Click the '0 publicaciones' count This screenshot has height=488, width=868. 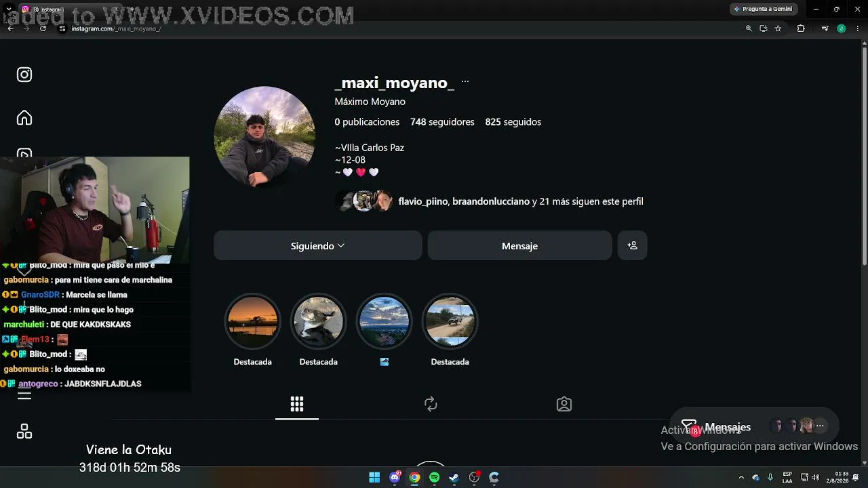[x=367, y=122]
